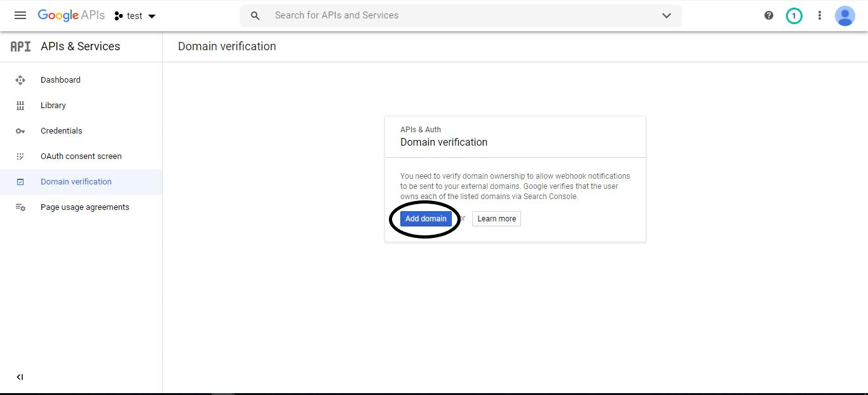868x395 pixels.
Task: Open the three-dot more options menu
Action: (x=820, y=15)
